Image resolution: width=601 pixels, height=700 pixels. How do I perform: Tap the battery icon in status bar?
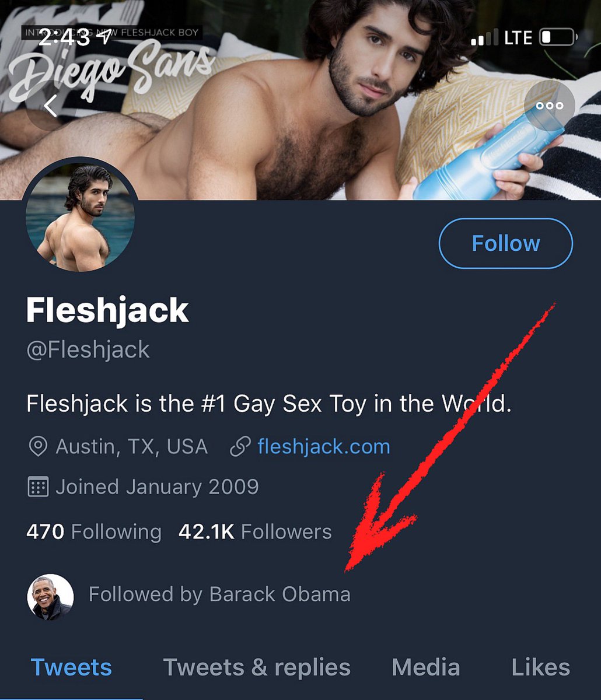pos(556,38)
